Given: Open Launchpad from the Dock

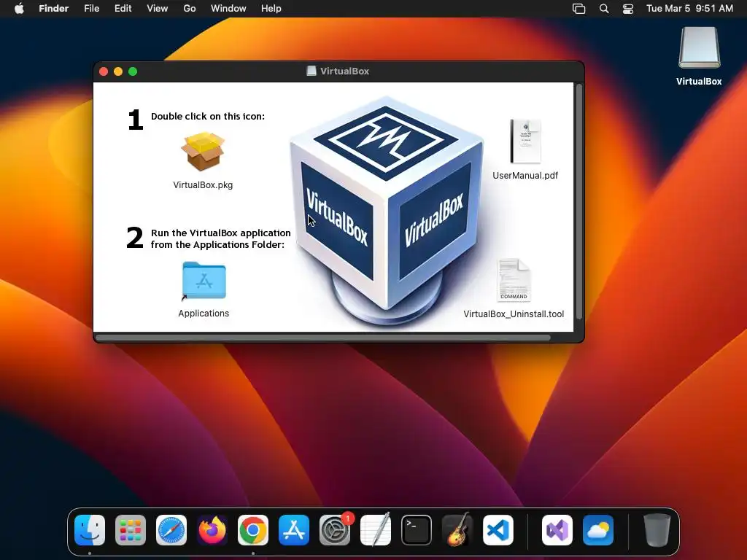Looking at the screenshot, I should point(131,530).
